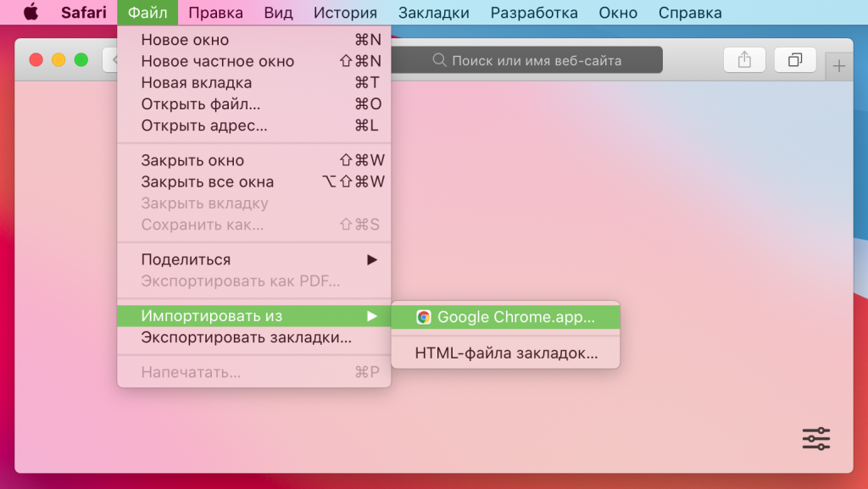Click the yellow minimize window dot

point(58,60)
